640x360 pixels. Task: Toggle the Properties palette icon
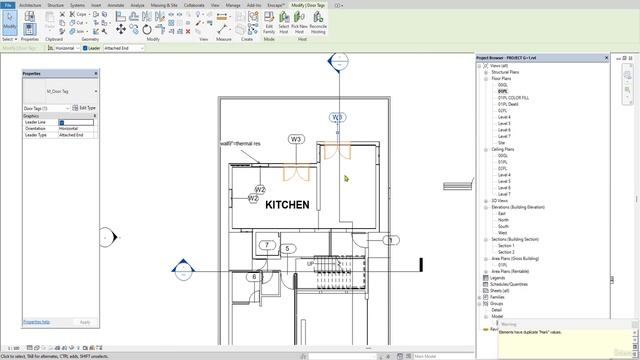coord(29,30)
